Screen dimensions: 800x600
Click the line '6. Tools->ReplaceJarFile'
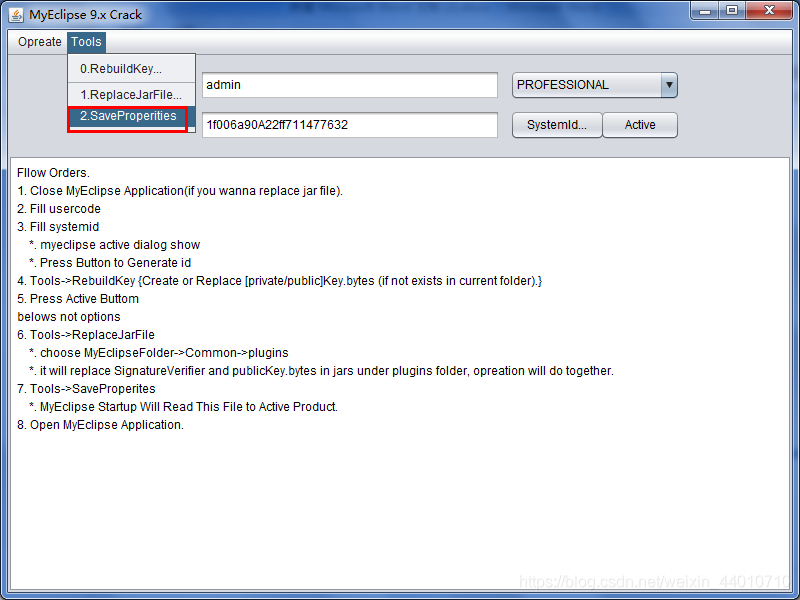click(x=86, y=335)
